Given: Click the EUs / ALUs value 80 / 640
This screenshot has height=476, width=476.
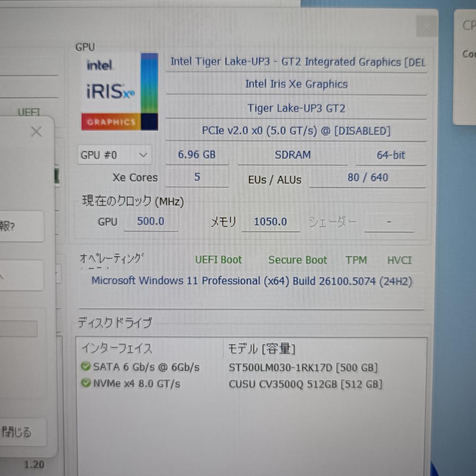Looking at the screenshot, I should [368, 178].
